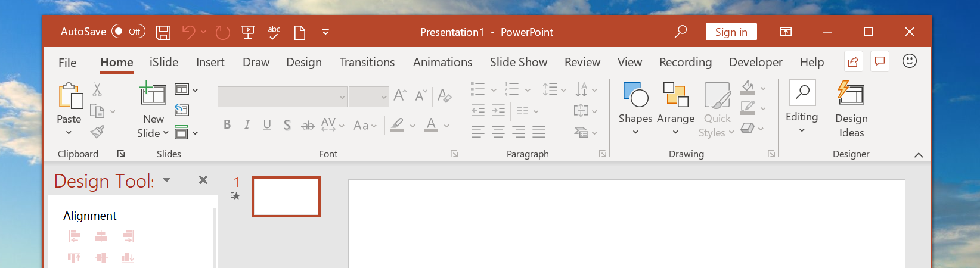Open the Comments pane icon
Screen dimensions: 980x268
880,61
